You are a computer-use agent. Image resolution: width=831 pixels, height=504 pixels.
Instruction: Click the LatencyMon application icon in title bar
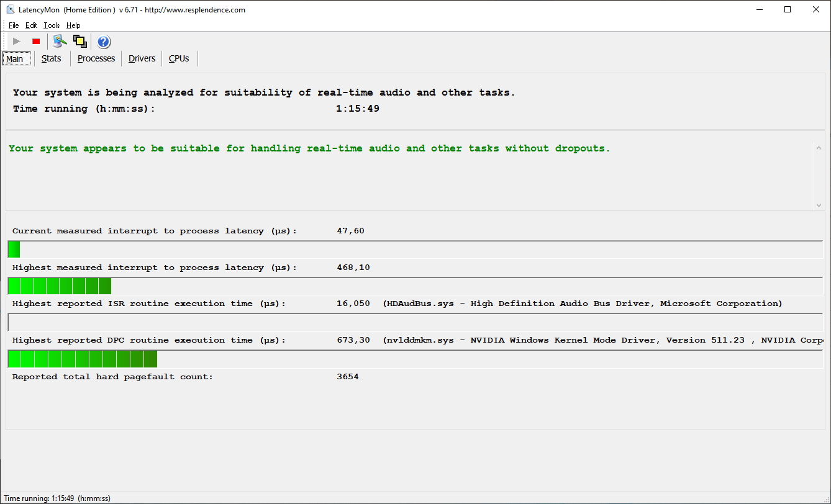11,9
